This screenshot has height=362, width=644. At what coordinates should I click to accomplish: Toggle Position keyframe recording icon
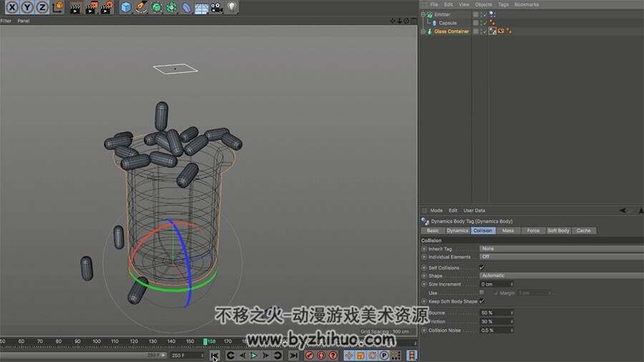point(348,356)
